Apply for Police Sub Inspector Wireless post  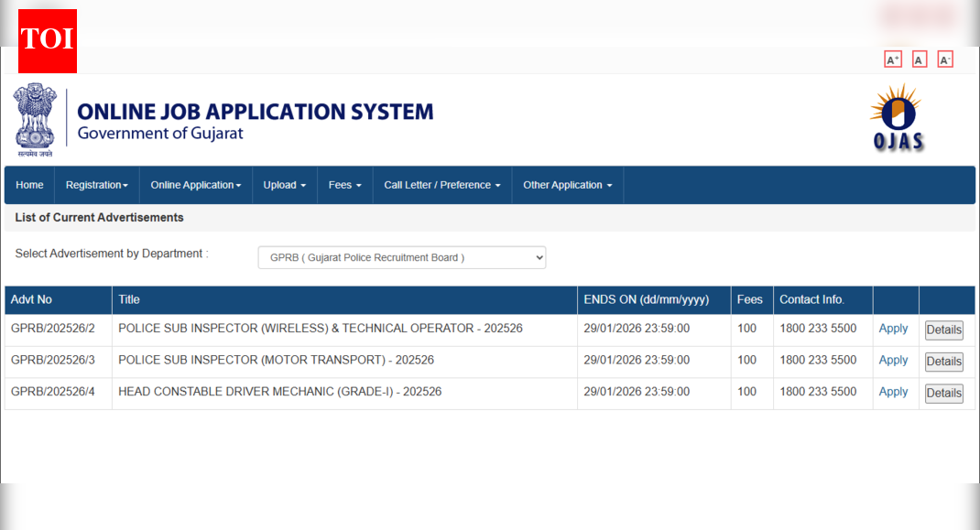(x=893, y=329)
